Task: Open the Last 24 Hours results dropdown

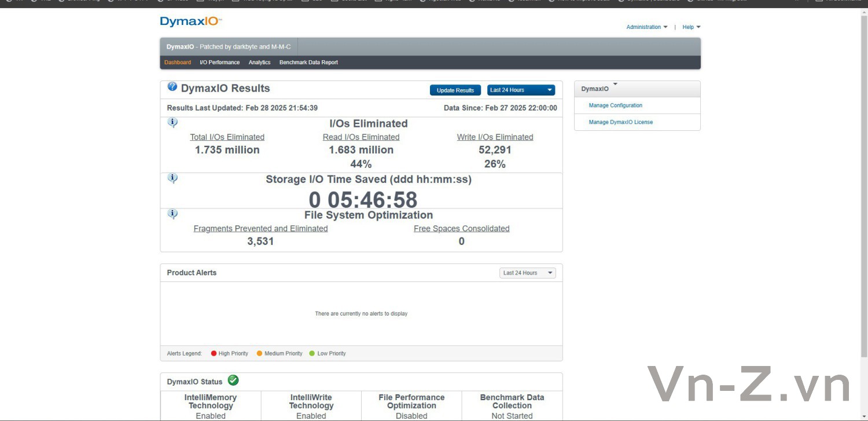Action: coord(521,90)
